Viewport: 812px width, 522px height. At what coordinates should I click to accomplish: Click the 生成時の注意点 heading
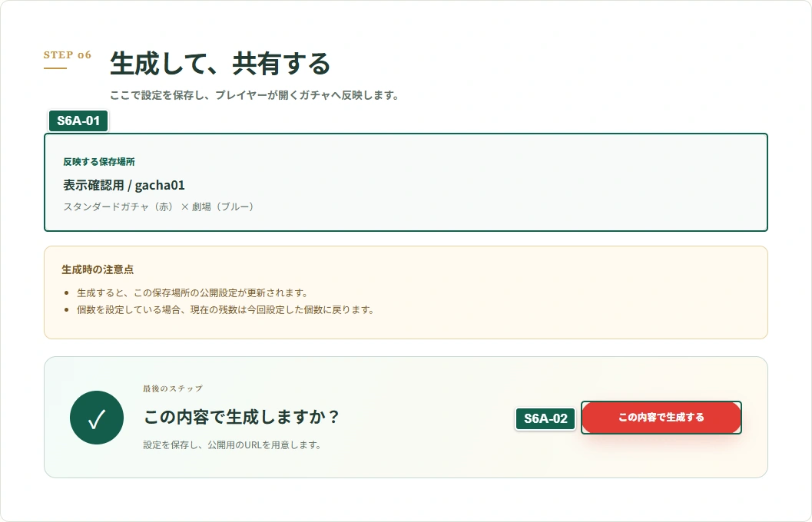[x=98, y=269]
